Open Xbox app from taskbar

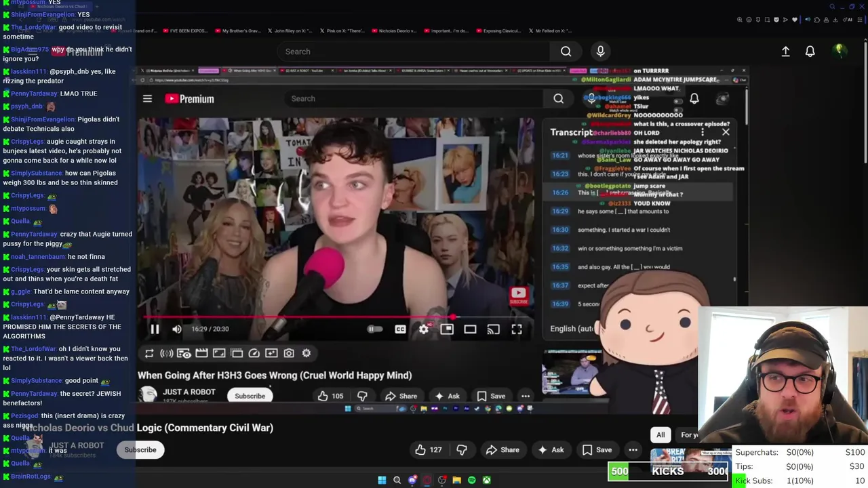tap(487, 481)
